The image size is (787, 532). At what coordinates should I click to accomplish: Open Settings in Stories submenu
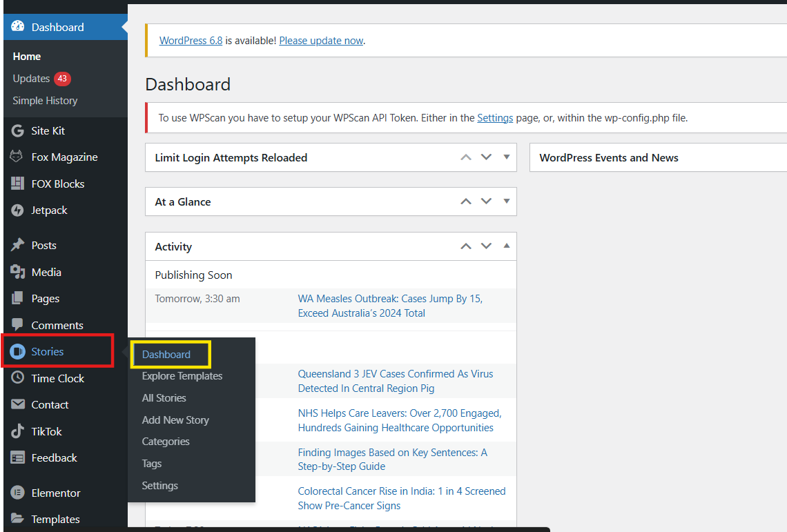(160, 486)
